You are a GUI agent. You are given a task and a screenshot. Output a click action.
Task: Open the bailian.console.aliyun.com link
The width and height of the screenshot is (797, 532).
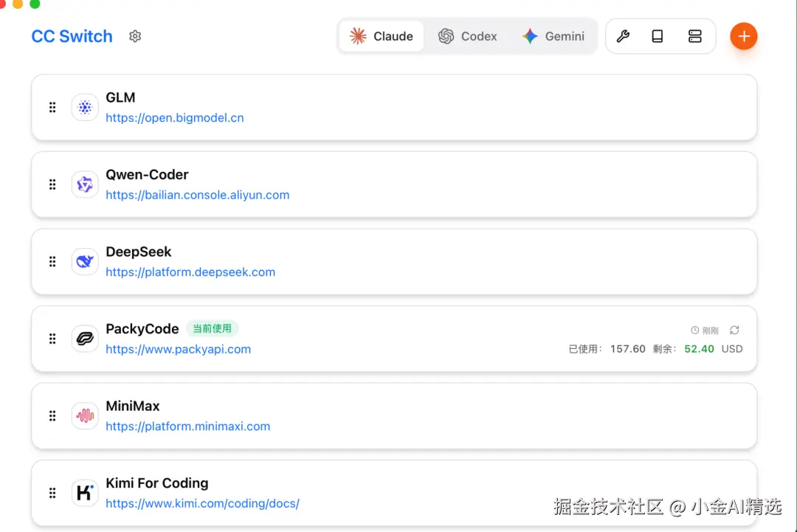point(198,195)
